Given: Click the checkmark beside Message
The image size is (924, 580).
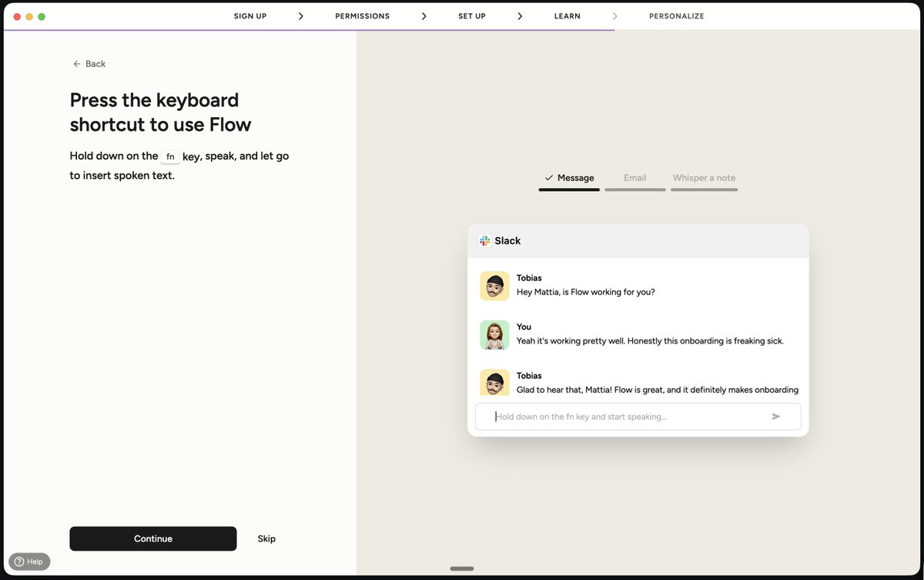Looking at the screenshot, I should pyautogui.click(x=548, y=178).
